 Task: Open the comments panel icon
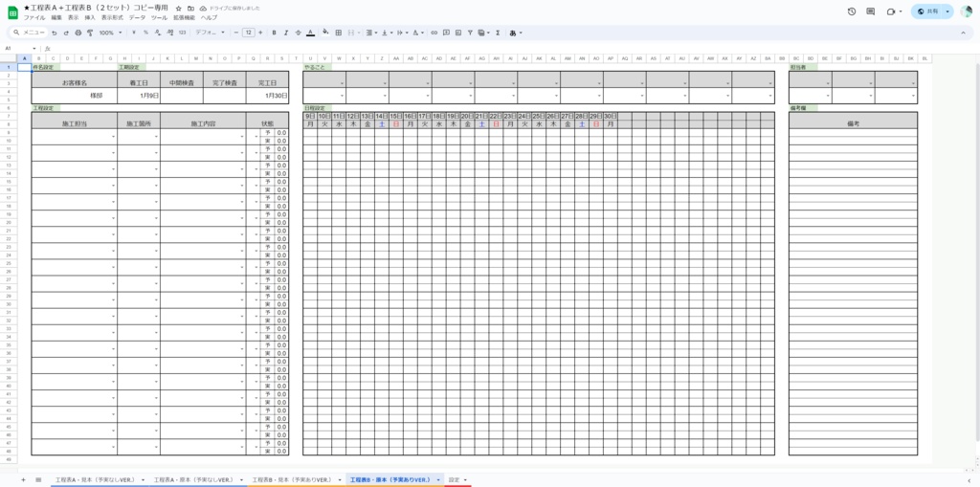(871, 11)
